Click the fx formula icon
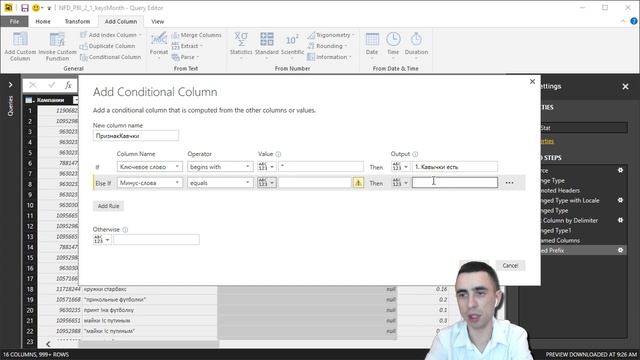 coord(69,85)
